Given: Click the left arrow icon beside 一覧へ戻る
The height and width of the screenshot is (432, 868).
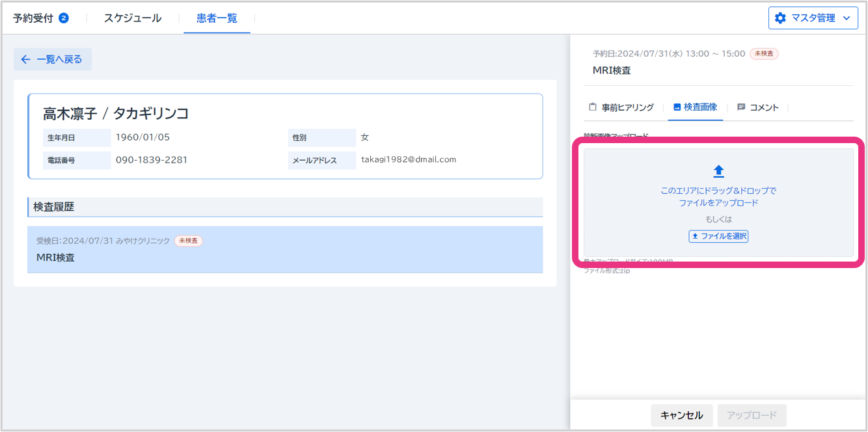Looking at the screenshot, I should [25, 59].
